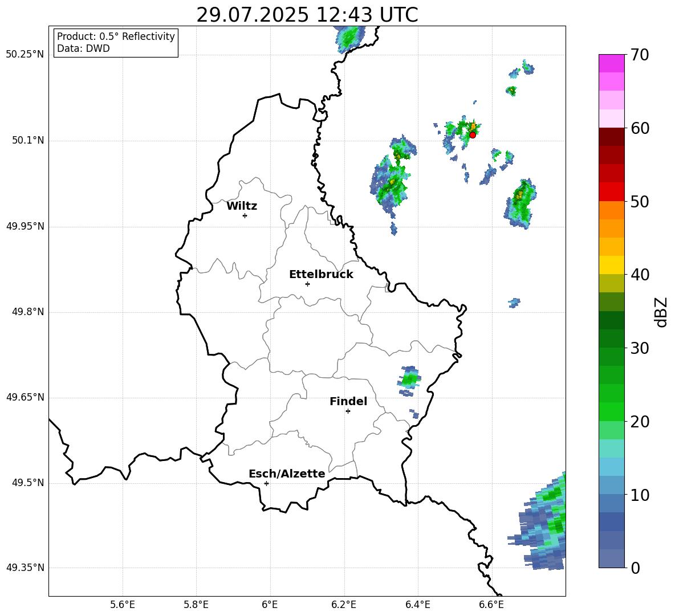Click the Esch/Alzette station label
Viewport: 675px width, 616px height.
(x=287, y=474)
